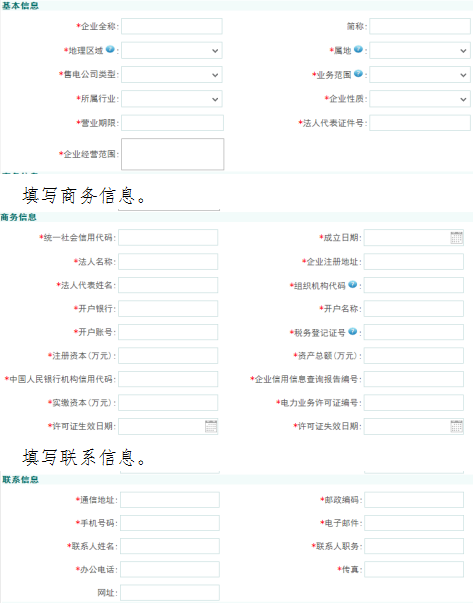The height and width of the screenshot is (604, 473).
Task: Click the 开户银行 input field
Action: tap(168, 309)
